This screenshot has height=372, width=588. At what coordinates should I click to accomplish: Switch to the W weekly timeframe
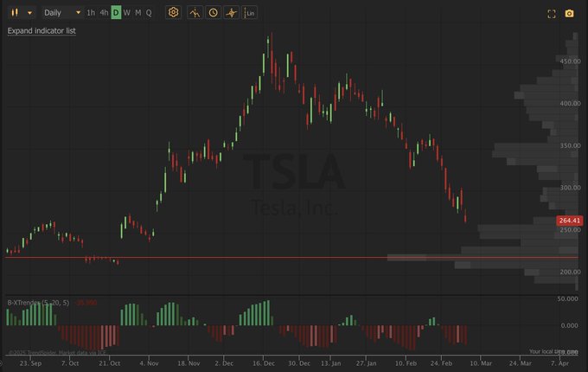127,13
